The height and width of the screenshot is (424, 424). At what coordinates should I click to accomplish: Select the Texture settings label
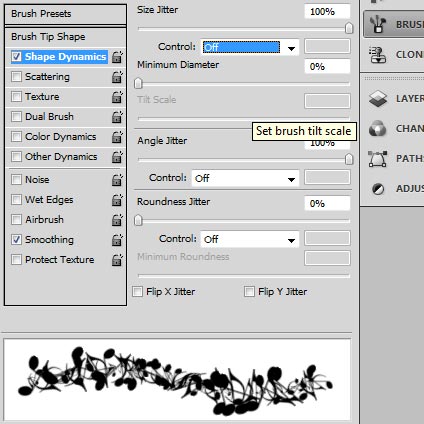[x=42, y=97]
